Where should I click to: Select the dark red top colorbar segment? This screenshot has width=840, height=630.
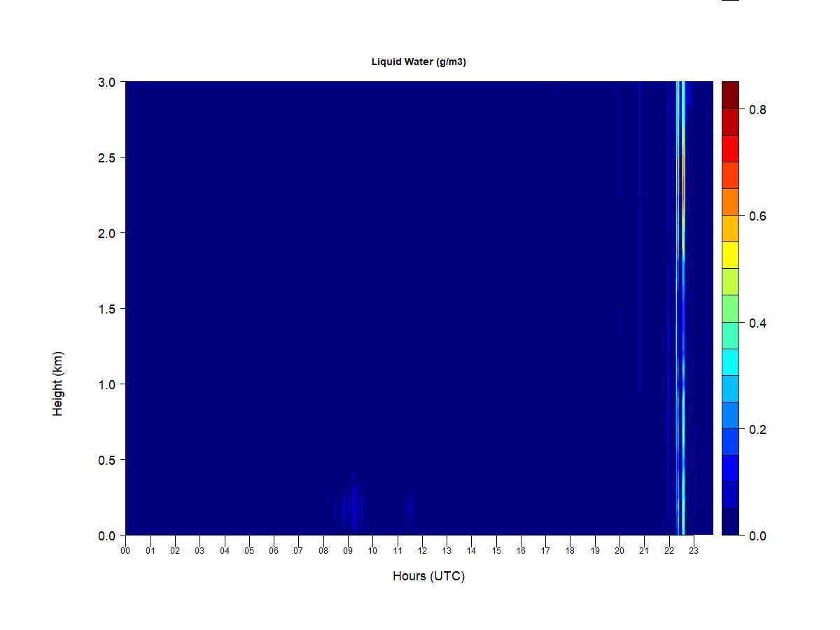(730, 95)
